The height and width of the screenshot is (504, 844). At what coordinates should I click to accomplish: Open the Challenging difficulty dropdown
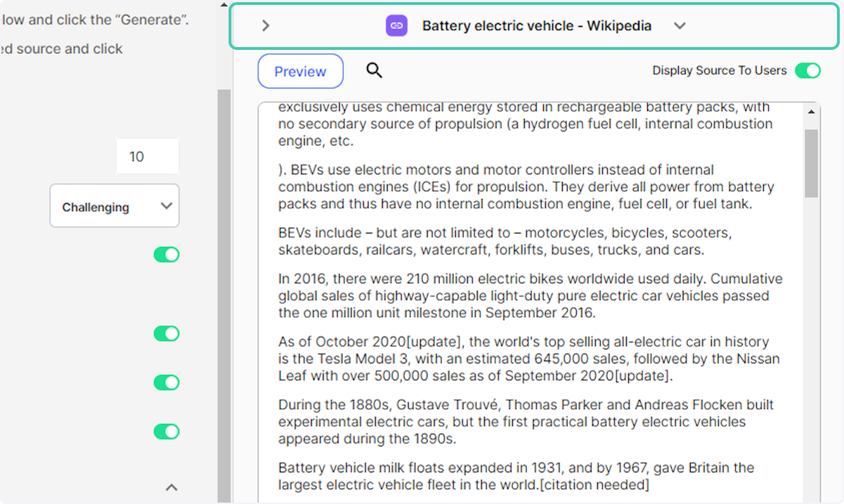click(x=114, y=206)
